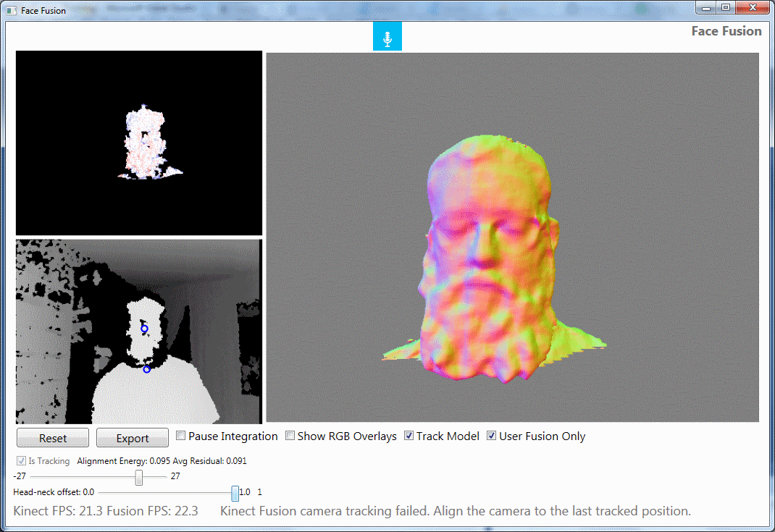Click the point cloud preview on black background
Screen dimensions: 775x532
[x=139, y=143]
